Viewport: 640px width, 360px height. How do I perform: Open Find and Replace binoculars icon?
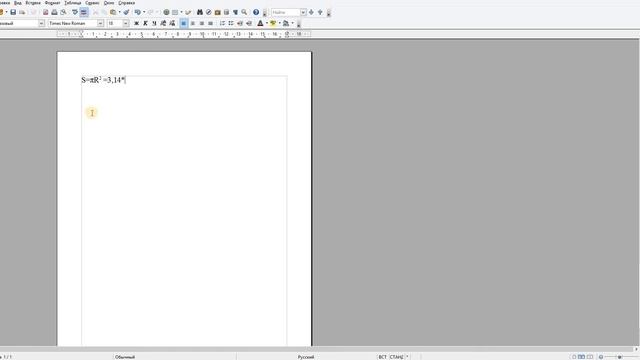200,12
